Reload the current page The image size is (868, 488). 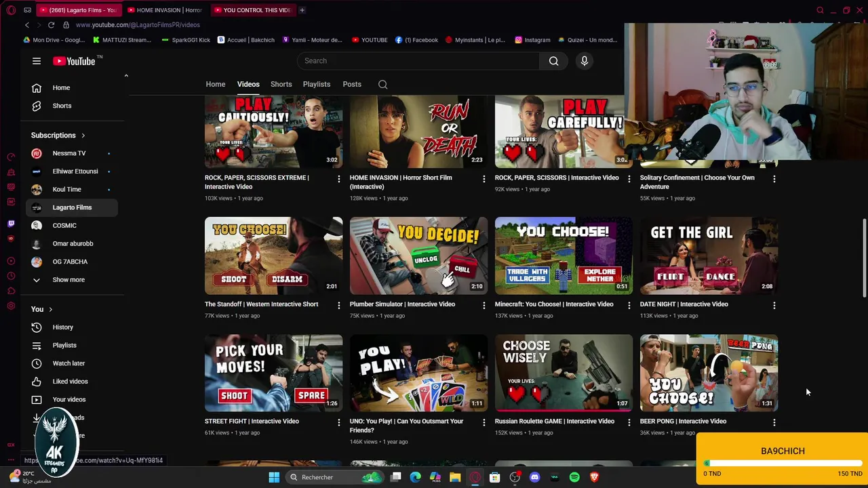coord(51,25)
